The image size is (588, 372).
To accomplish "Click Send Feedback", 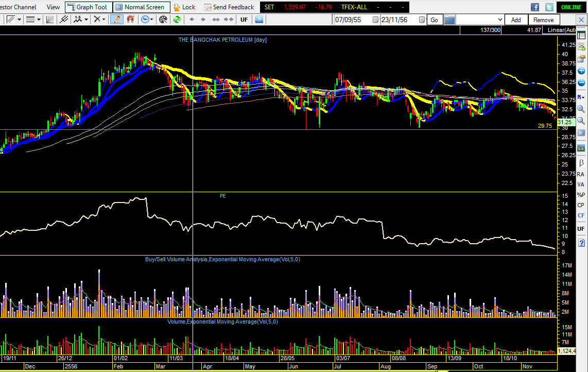I will tap(229, 7).
